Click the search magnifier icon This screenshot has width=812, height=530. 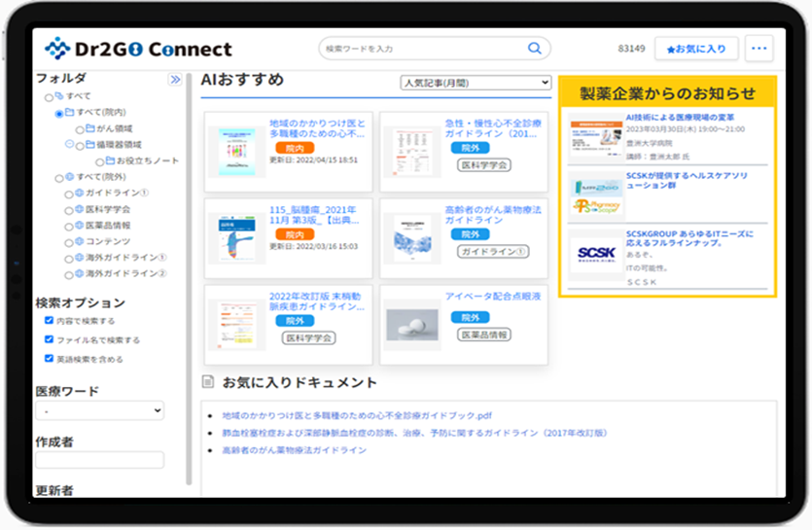pyautogui.click(x=534, y=49)
